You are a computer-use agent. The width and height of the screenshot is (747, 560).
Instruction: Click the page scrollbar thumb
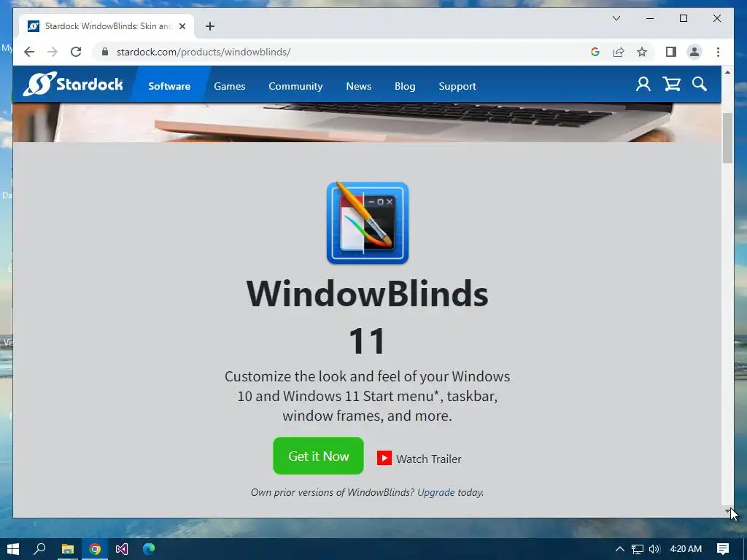pos(727,138)
